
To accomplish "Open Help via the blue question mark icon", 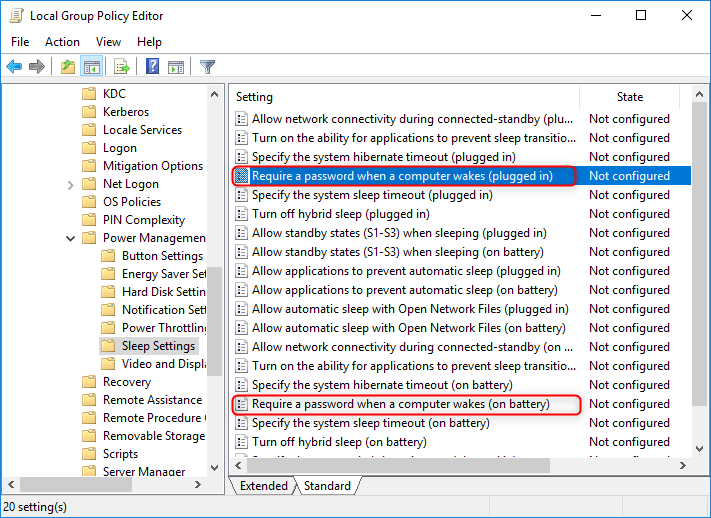I will (153, 67).
